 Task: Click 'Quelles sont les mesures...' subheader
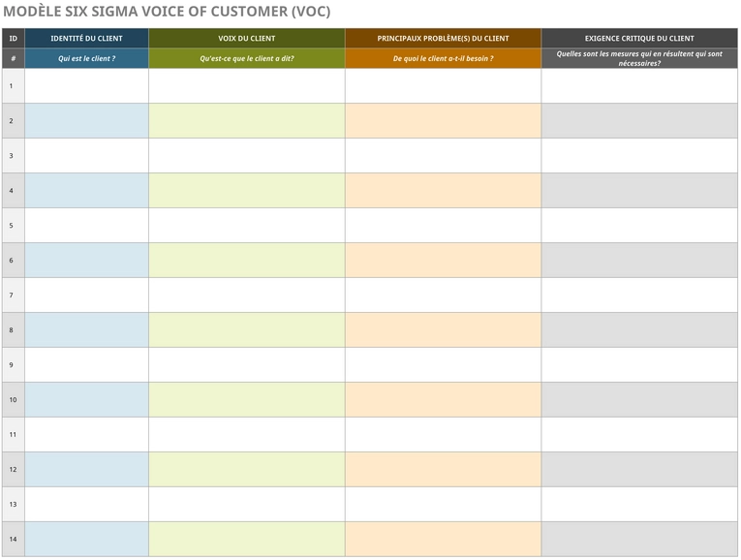coord(639,58)
